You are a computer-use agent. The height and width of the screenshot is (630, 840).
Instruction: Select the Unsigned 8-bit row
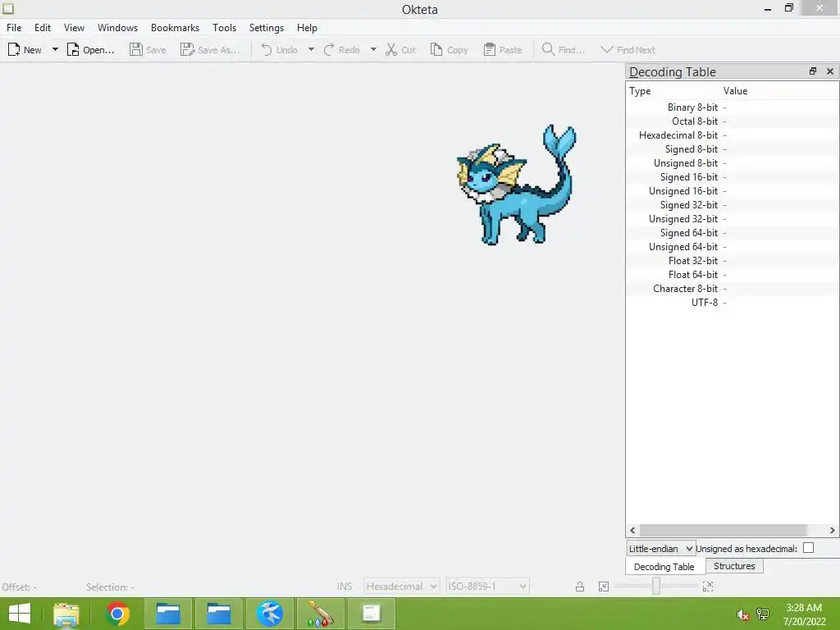pyautogui.click(x=733, y=163)
